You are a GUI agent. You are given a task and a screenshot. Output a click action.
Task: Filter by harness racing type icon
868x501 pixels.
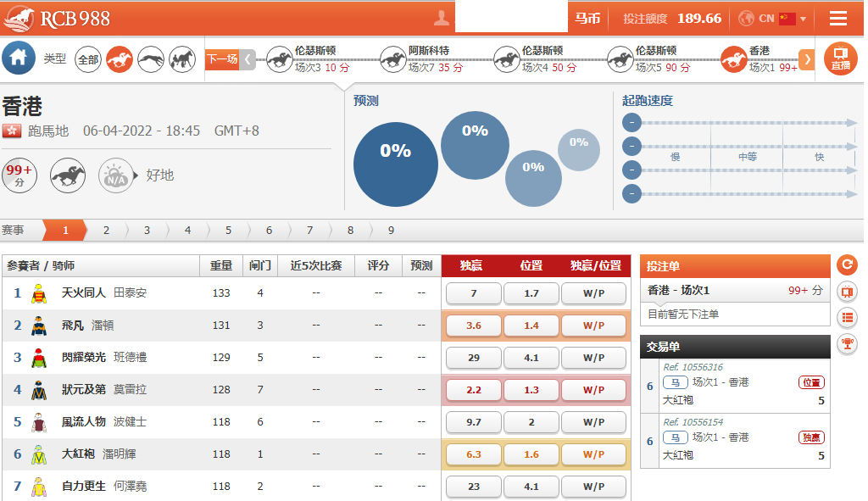click(182, 59)
